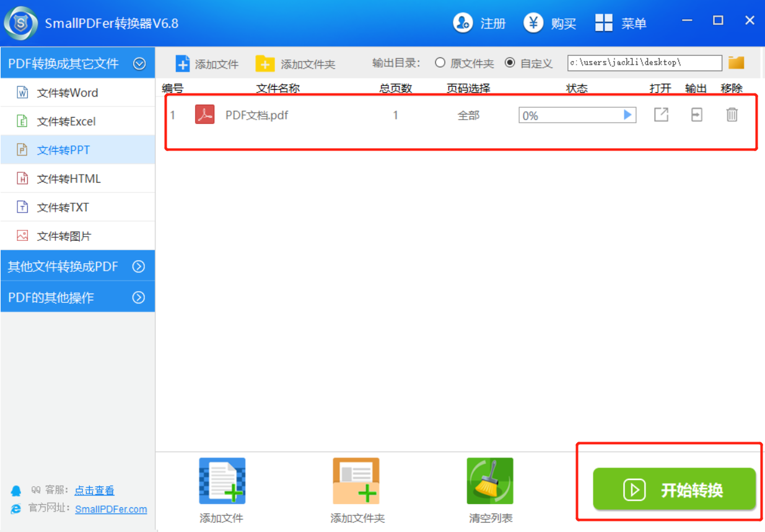Click 购买 text in title bar
The height and width of the screenshot is (532, 765).
pyautogui.click(x=564, y=24)
